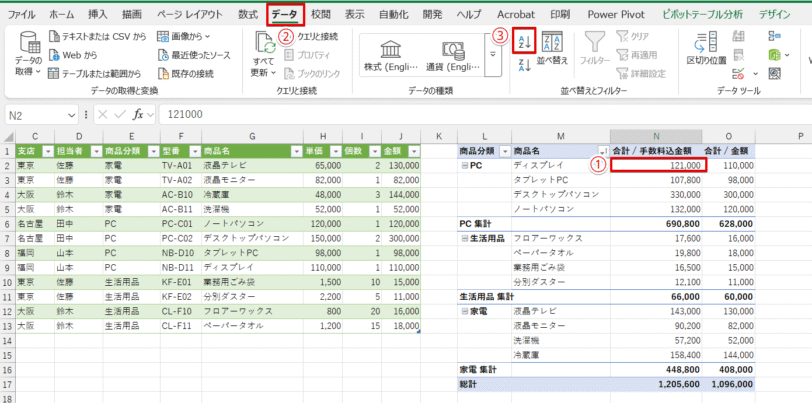Switch to the デザイン tab
Viewport: 812px width, 403px height.
click(775, 15)
